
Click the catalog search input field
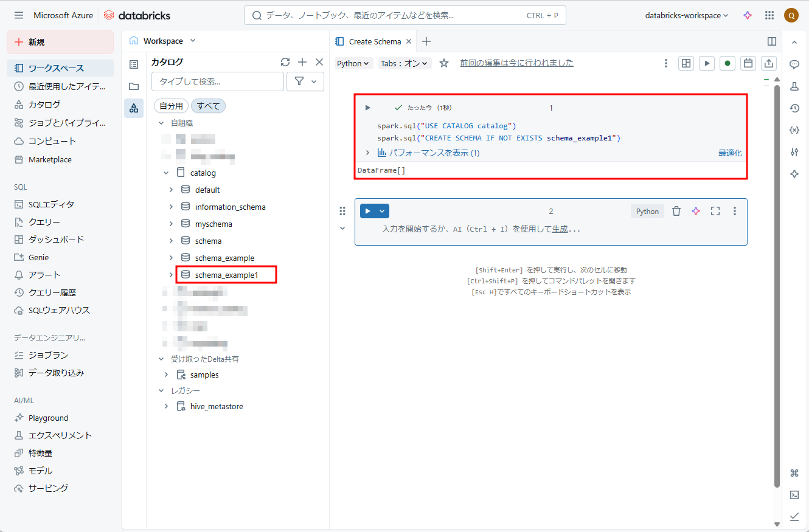coord(218,81)
